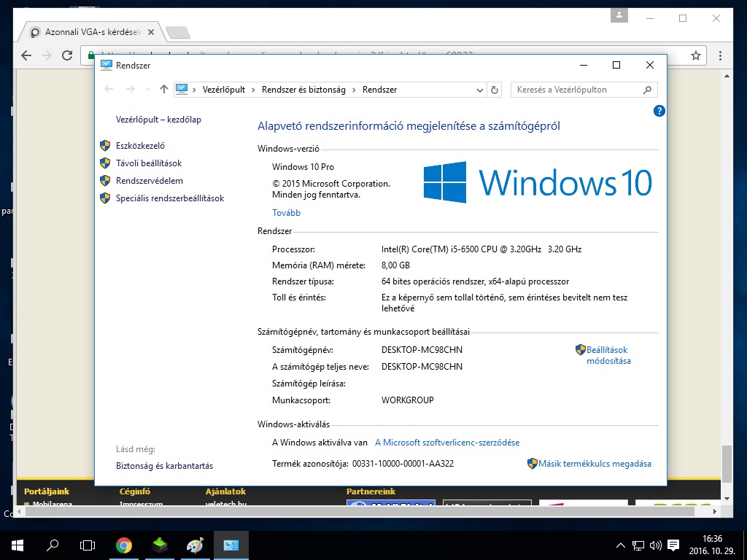The height and width of the screenshot is (560, 747).
Task: Open Távoli beállítások link
Action: 149,163
